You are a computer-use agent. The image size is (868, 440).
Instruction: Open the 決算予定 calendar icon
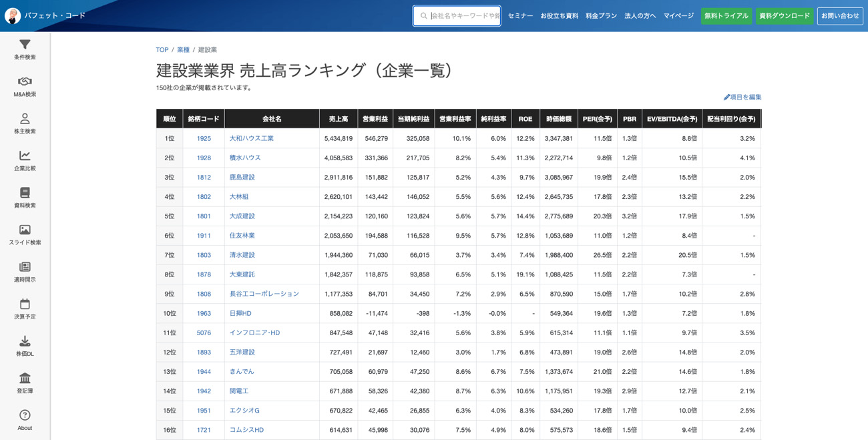(x=25, y=304)
